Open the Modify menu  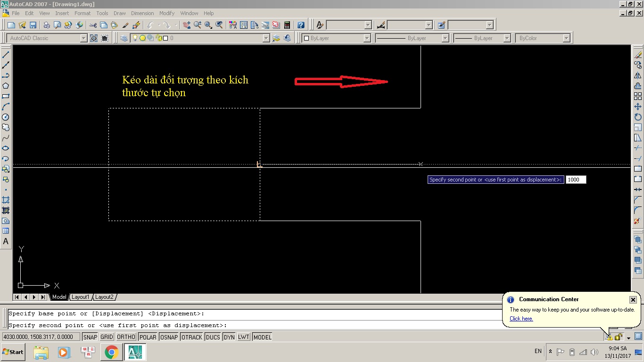click(x=167, y=13)
